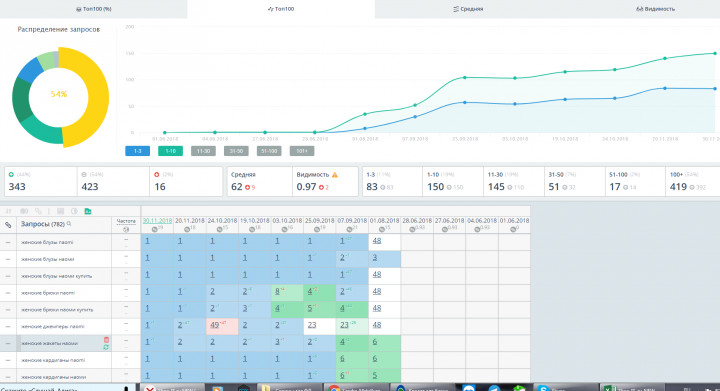Image resolution: width=720 pixels, height=391 pixels.
Task: Click round icon under 01.06.2018 date
Action: (512, 229)
